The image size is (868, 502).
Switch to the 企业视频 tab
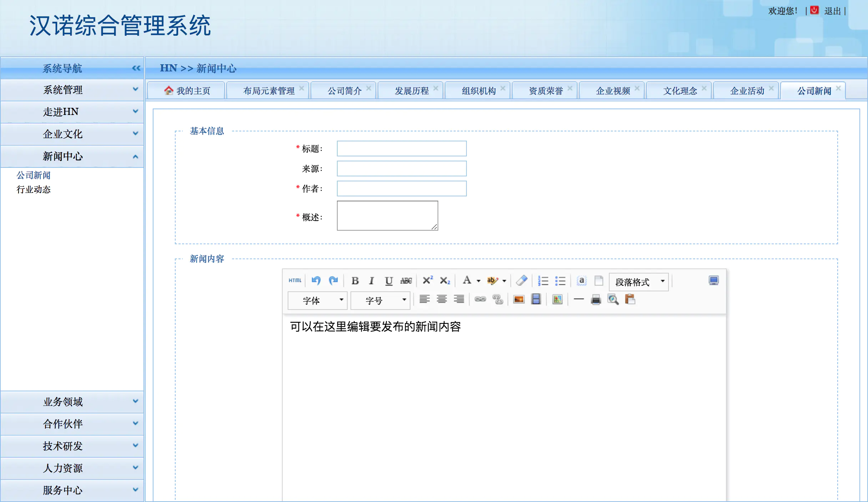point(612,91)
